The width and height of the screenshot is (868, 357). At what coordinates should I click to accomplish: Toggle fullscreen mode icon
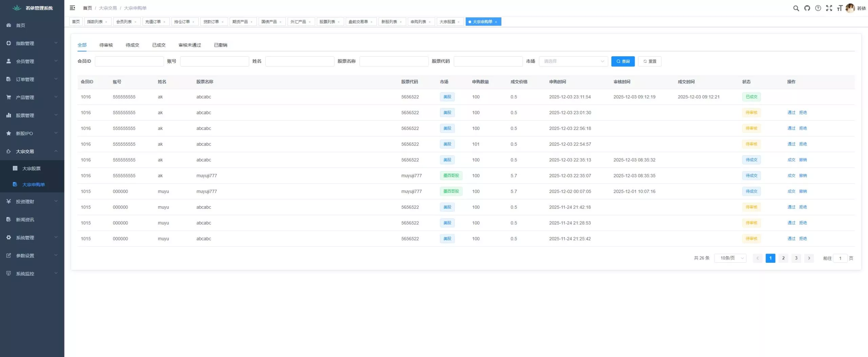tap(829, 8)
